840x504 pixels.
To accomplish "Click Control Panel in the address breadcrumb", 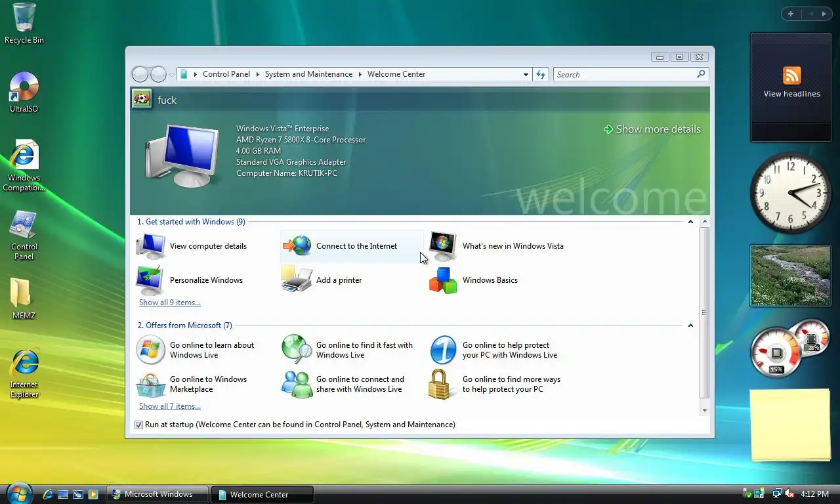I will pos(226,74).
